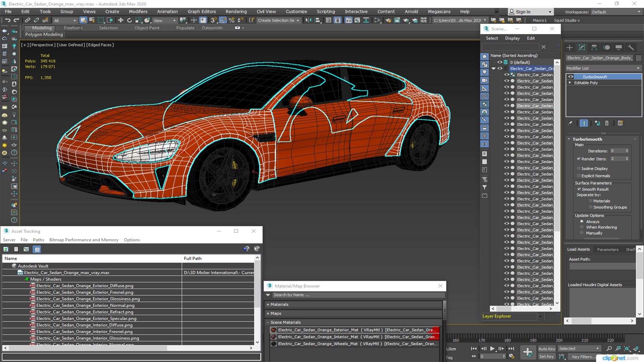644x362 pixels.
Task: Click the Undo arrow icon
Action: [8, 20]
